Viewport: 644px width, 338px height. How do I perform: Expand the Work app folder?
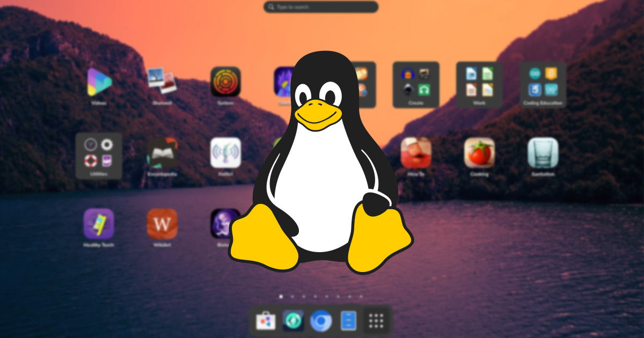coord(479,84)
